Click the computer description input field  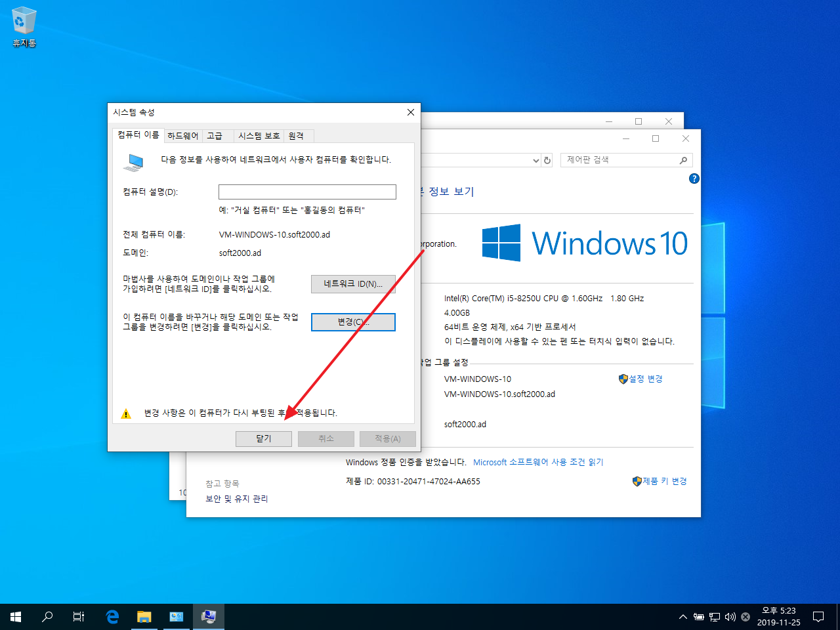click(x=307, y=192)
